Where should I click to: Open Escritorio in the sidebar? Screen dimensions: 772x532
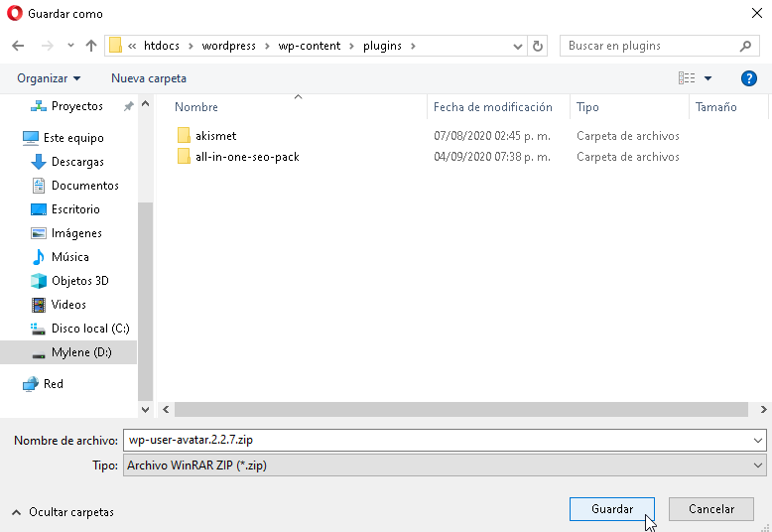(64, 209)
